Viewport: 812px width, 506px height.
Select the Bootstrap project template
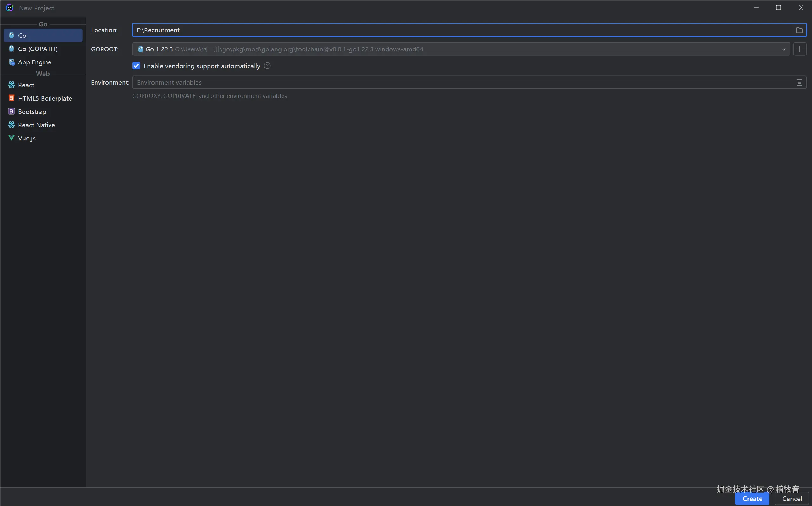point(32,112)
